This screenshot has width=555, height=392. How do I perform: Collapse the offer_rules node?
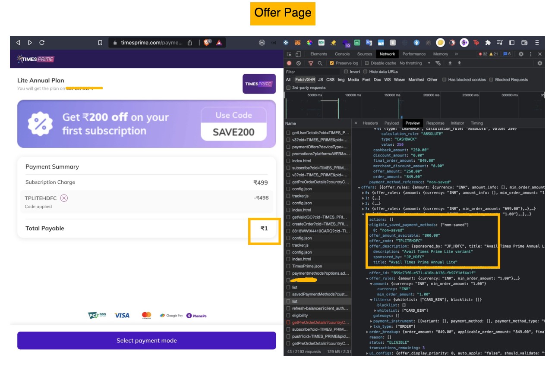(x=367, y=278)
